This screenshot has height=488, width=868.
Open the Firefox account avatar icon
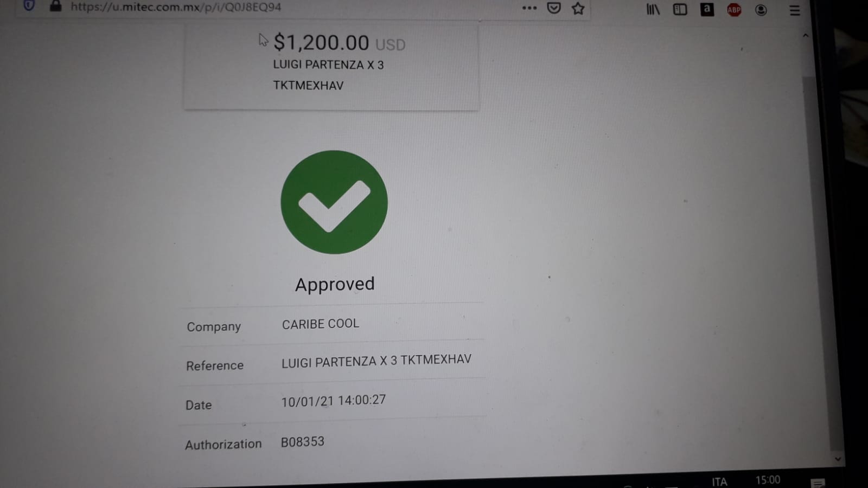coord(761,10)
